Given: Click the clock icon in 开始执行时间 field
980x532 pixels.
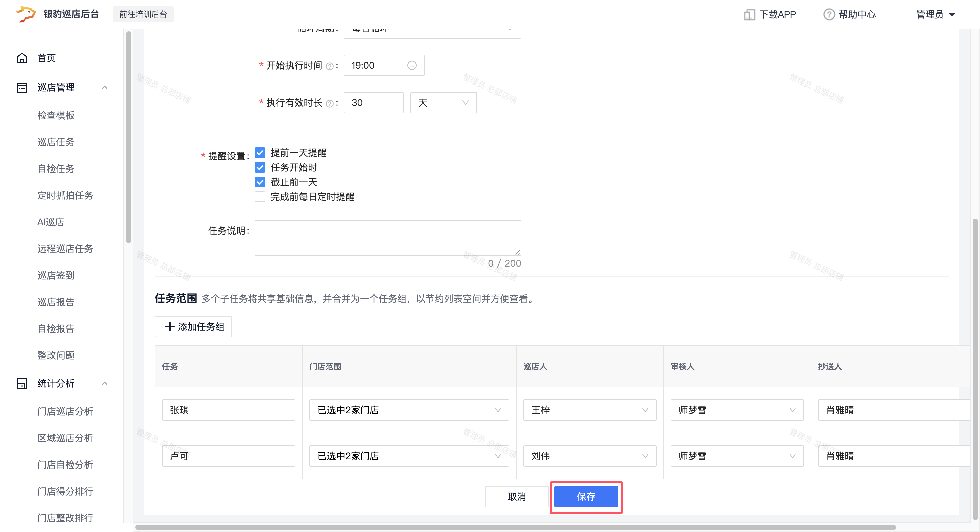Looking at the screenshot, I should pos(412,65).
